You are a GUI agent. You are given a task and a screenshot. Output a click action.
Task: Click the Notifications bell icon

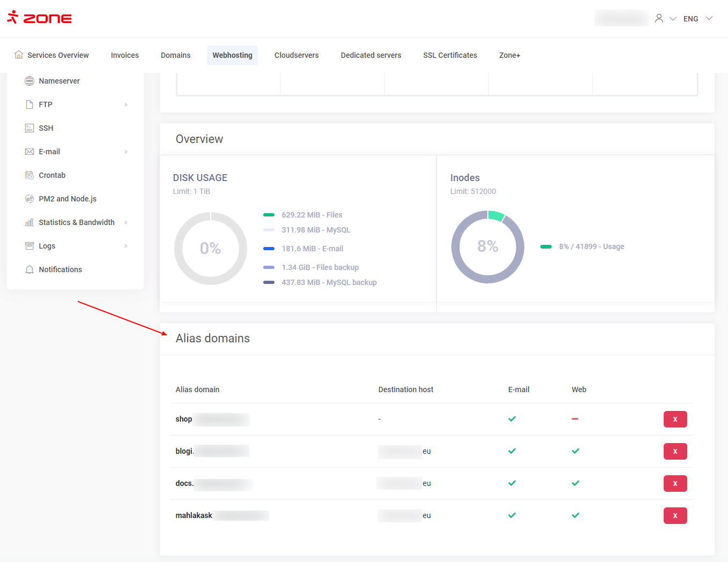tap(29, 269)
